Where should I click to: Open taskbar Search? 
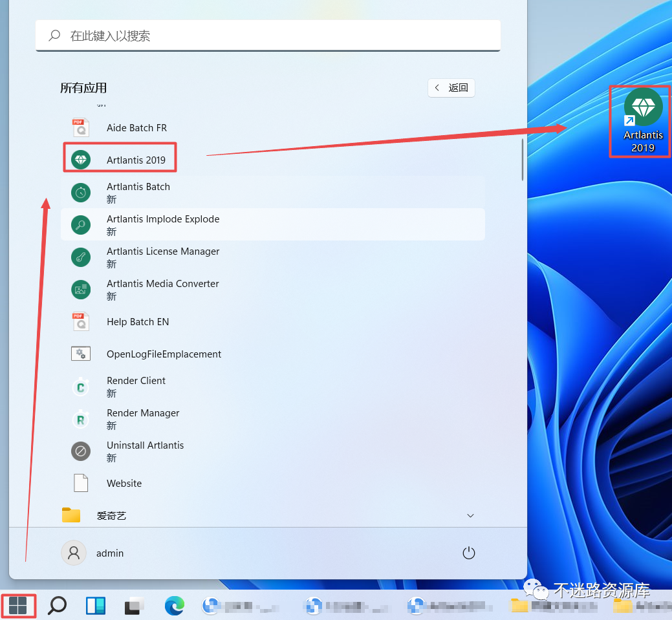pos(57,605)
